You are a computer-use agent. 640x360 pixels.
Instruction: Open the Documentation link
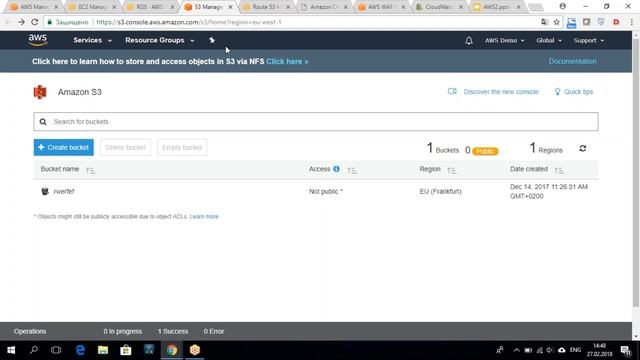pyautogui.click(x=572, y=61)
